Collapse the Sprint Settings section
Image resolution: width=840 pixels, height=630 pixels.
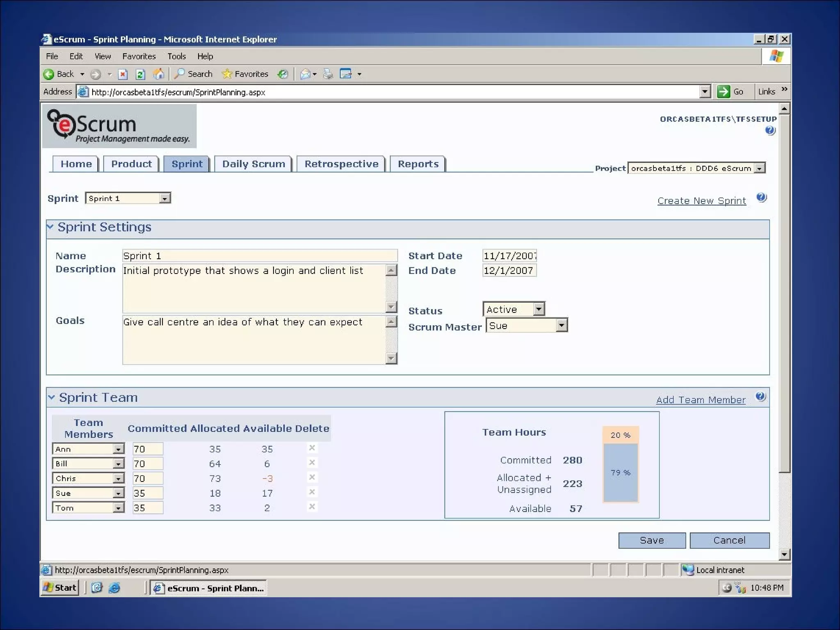[x=50, y=226]
